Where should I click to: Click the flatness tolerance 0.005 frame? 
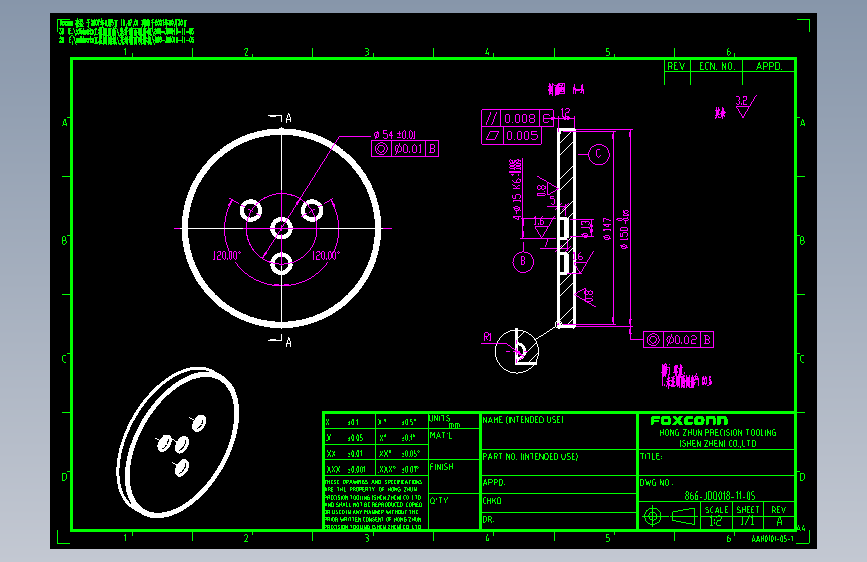click(511, 136)
